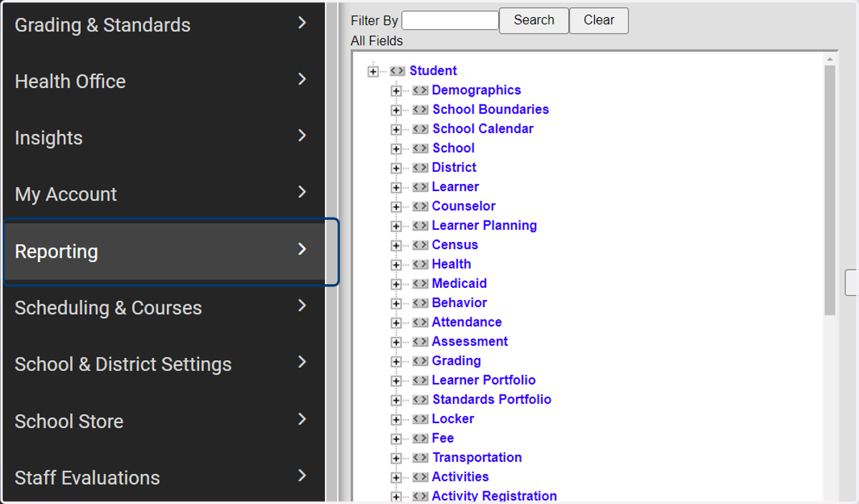The image size is (859, 504).
Task: Click the District field link
Action: click(x=454, y=168)
